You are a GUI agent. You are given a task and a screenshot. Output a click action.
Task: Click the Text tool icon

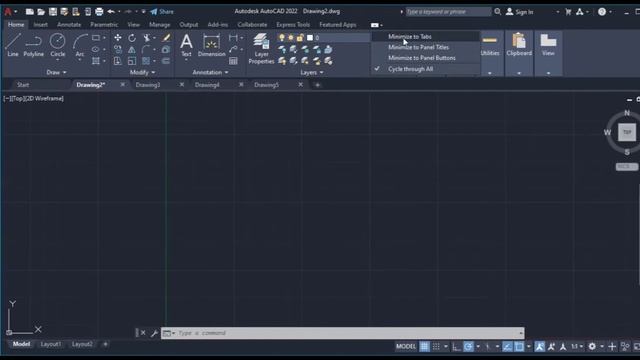point(186,45)
